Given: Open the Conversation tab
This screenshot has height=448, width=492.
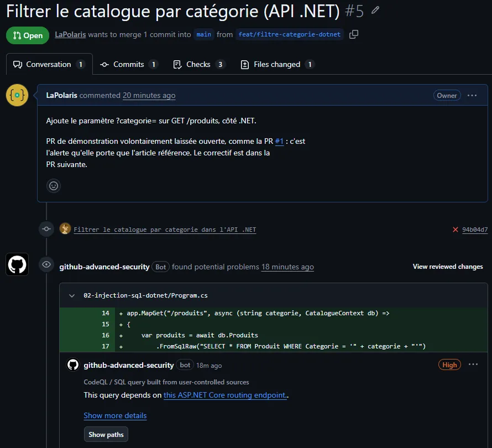Looking at the screenshot, I should click(x=49, y=64).
